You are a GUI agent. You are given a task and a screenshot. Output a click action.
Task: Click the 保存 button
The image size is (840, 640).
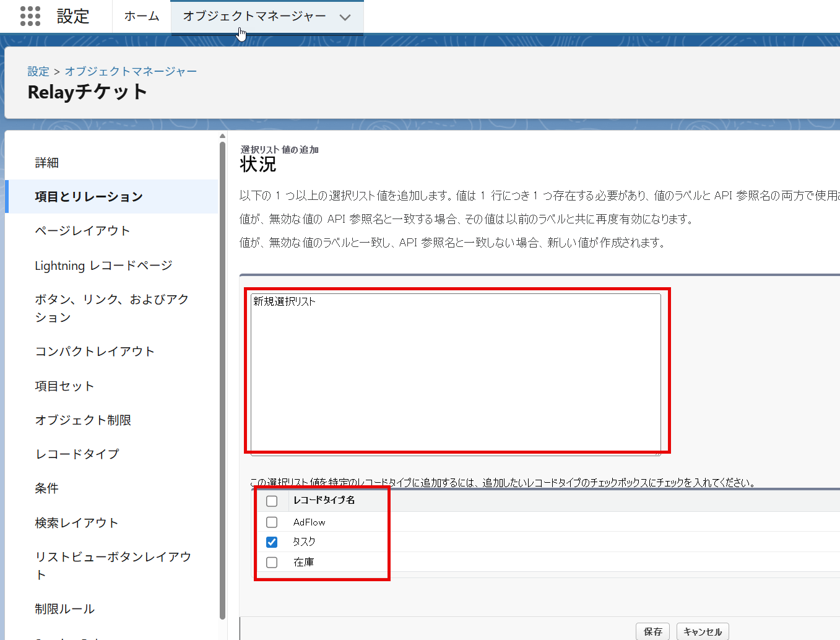click(653, 632)
